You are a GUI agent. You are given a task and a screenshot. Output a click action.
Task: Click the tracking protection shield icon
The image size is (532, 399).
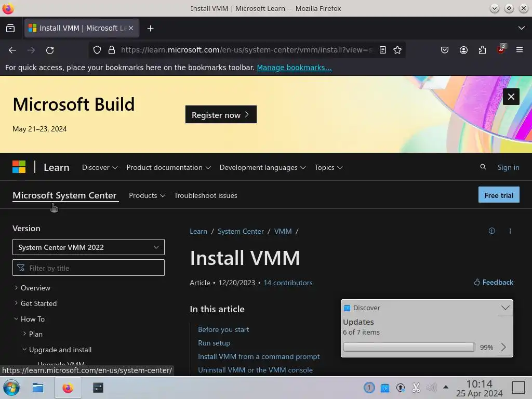pos(97,50)
